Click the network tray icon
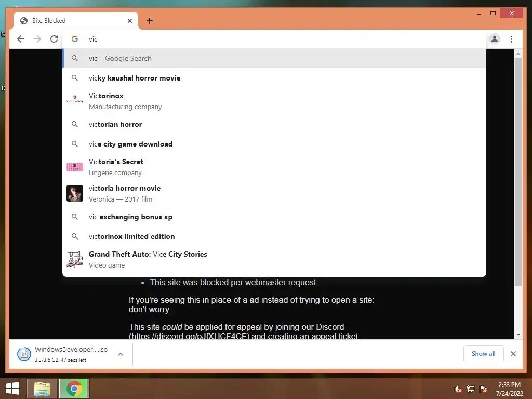 [471, 389]
